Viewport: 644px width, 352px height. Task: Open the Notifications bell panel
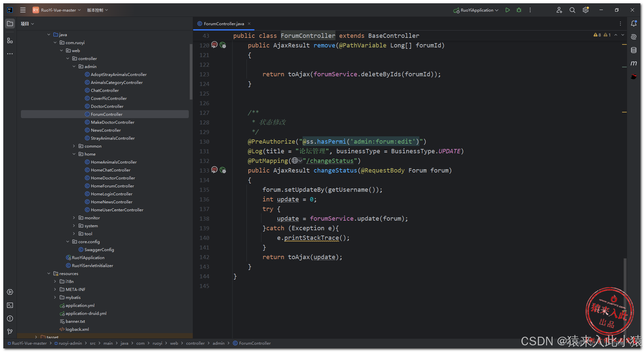point(634,23)
